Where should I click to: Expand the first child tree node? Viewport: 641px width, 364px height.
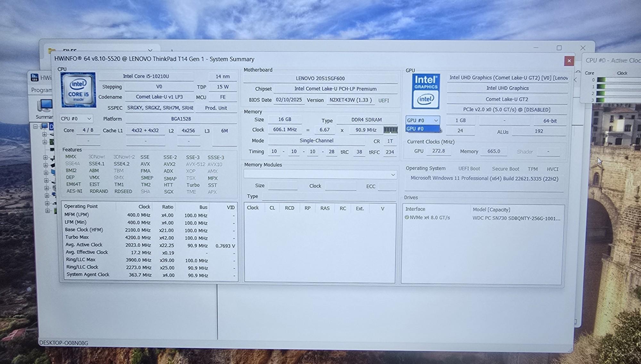pos(45,134)
